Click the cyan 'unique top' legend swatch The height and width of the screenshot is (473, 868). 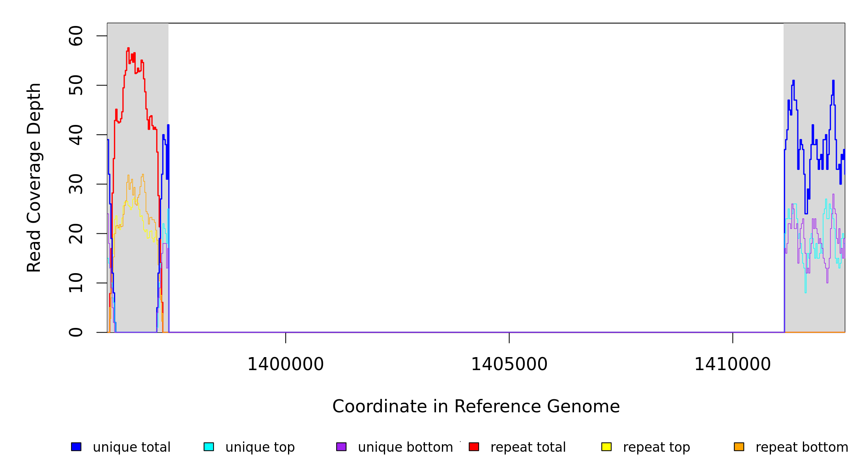209,447
